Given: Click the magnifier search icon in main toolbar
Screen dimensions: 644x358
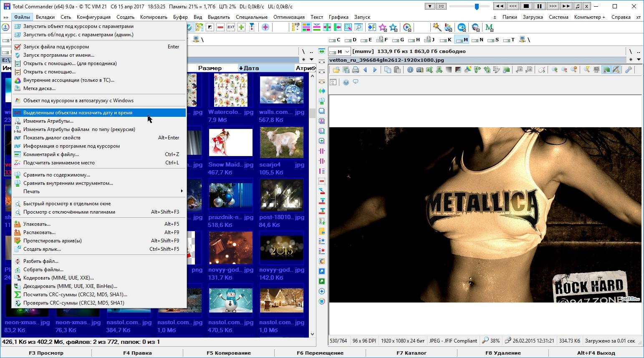Looking at the screenshot, I should pos(359,27).
